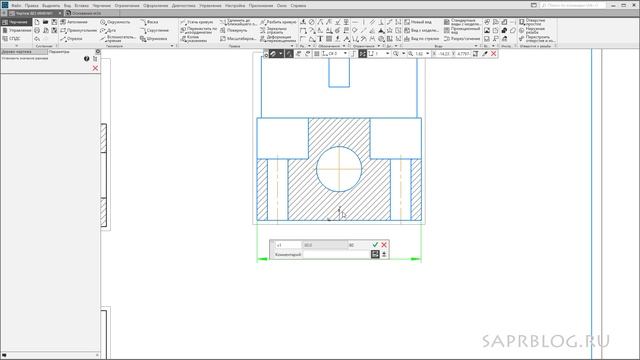Open the Справка menu
The height and width of the screenshot is (360, 640).
coord(298,6)
